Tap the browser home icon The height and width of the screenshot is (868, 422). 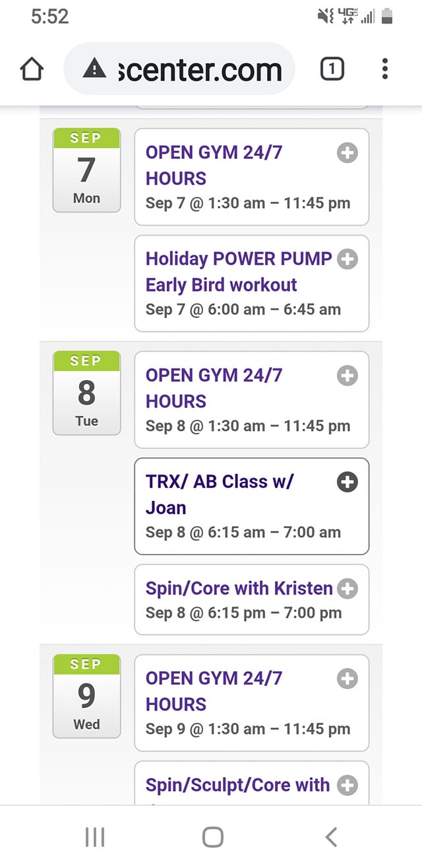click(x=32, y=69)
